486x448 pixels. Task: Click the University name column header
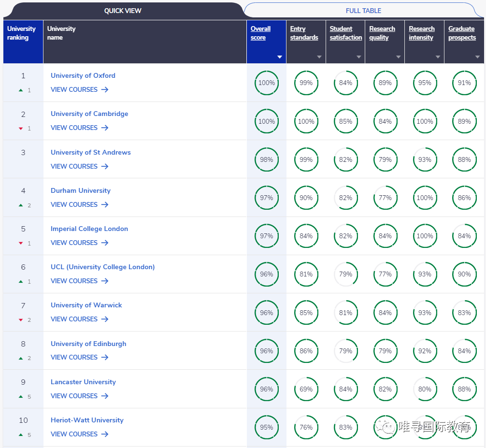(145, 42)
